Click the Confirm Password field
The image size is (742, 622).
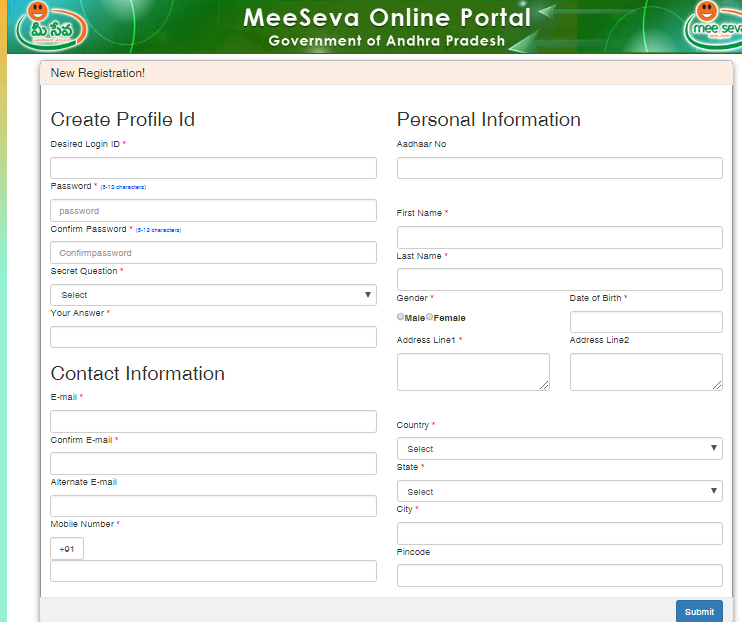pyautogui.click(x=213, y=253)
